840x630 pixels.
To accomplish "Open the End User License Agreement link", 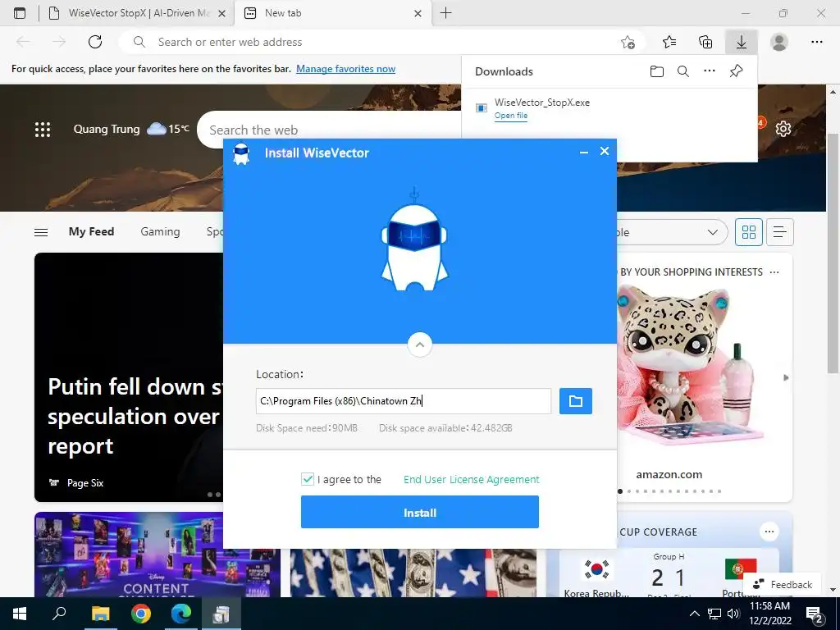I will (472, 479).
